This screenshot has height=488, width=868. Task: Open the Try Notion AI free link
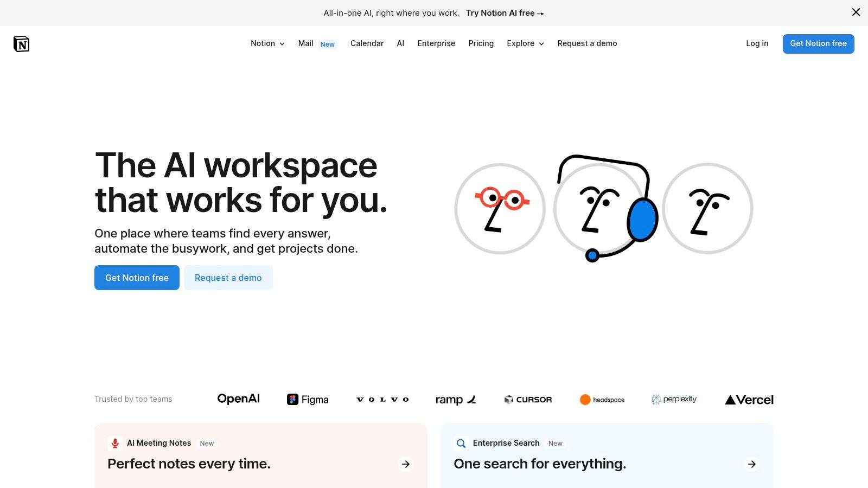click(x=505, y=13)
